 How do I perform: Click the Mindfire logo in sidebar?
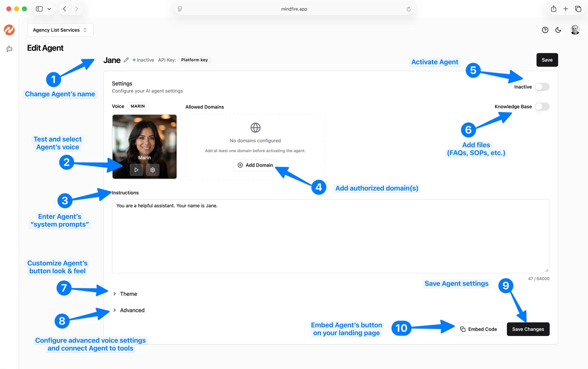[9, 30]
